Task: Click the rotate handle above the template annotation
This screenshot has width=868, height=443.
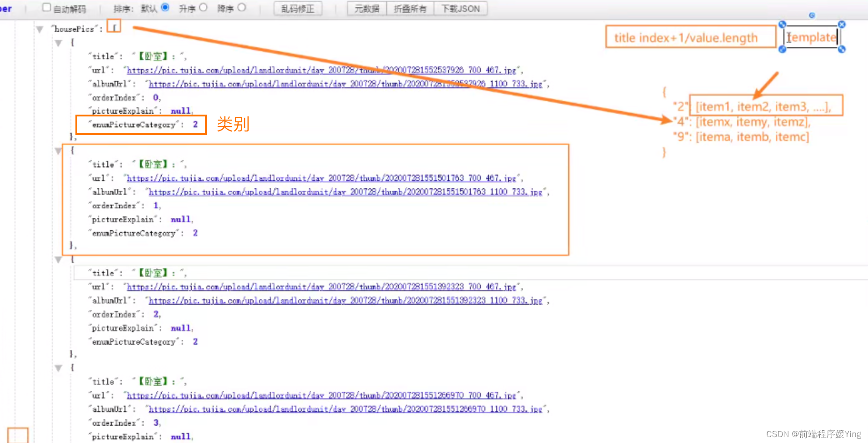Action: click(813, 15)
